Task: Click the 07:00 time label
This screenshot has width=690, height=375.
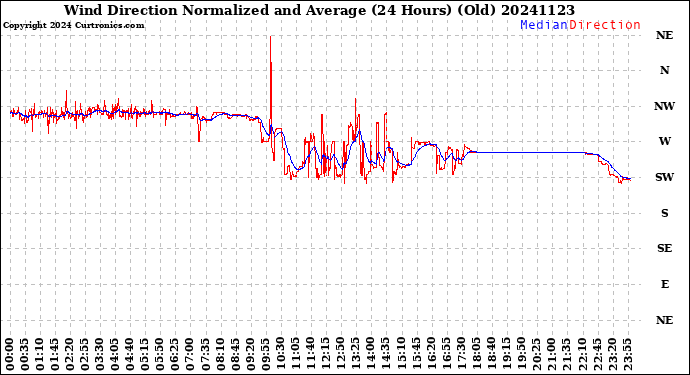Action: point(190,354)
